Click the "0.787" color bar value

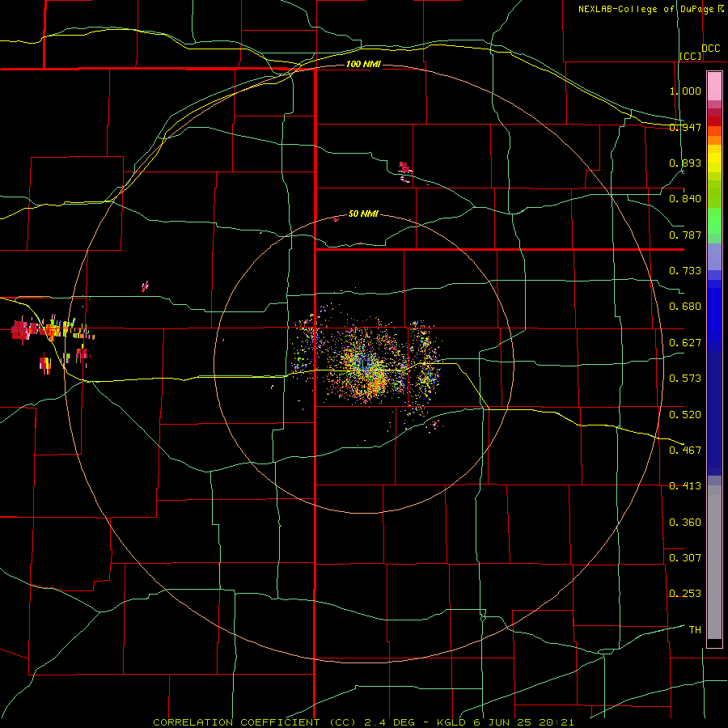click(685, 235)
